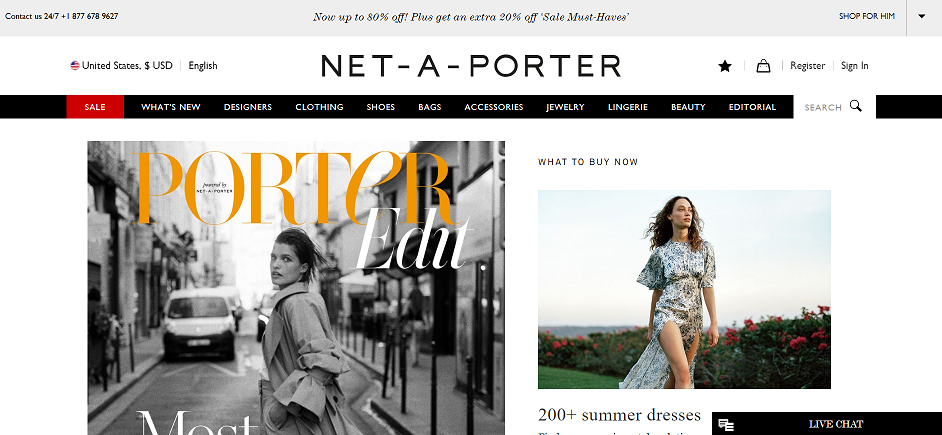Click the Sign In link
Viewport: 942px width, 435px height.
(854, 65)
